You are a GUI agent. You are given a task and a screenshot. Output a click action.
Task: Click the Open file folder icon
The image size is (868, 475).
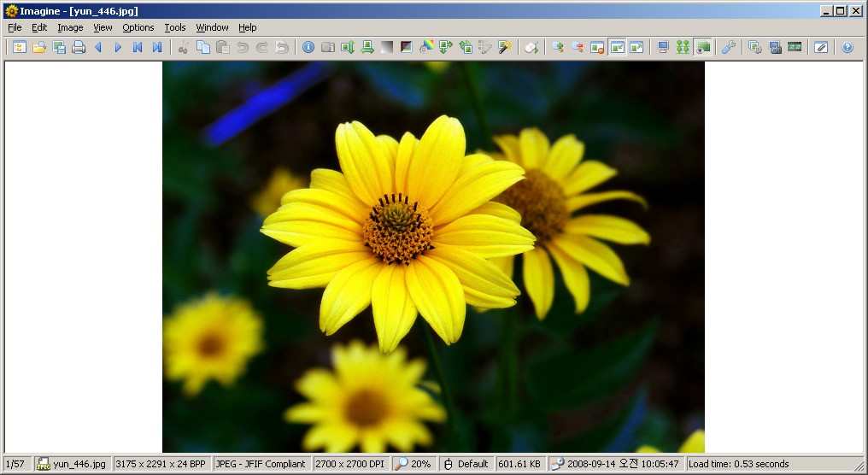38,48
